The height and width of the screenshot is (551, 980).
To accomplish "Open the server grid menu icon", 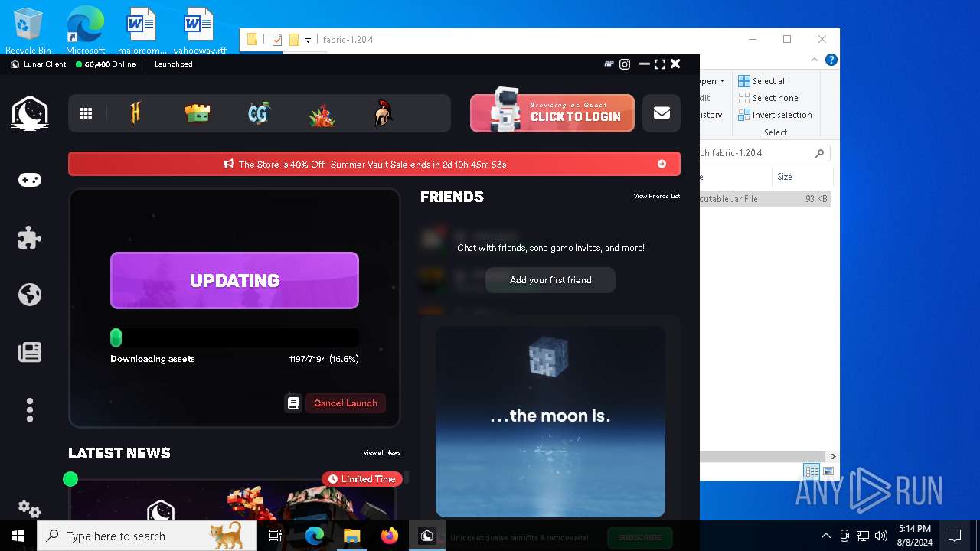I will pyautogui.click(x=86, y=113).
